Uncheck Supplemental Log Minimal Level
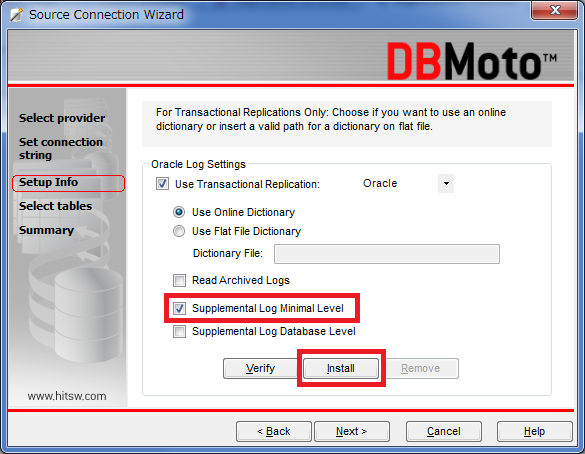 coord(179,308)
